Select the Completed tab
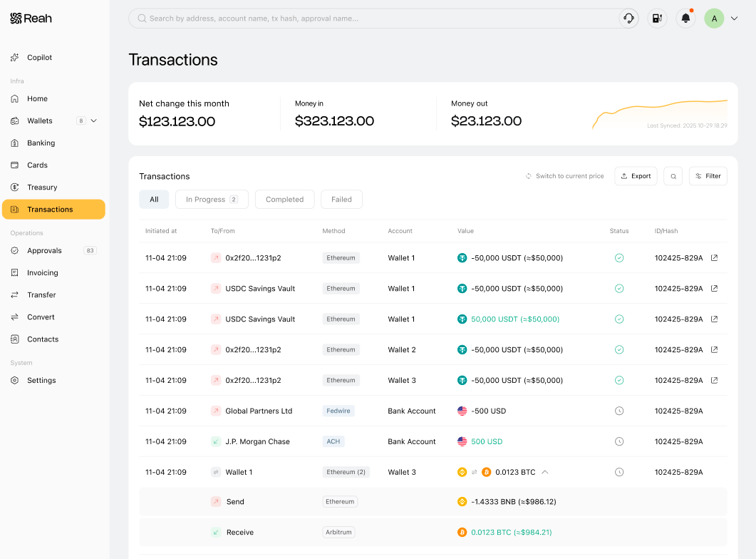Screen dimensions: 756x559 tap(284, 199)
